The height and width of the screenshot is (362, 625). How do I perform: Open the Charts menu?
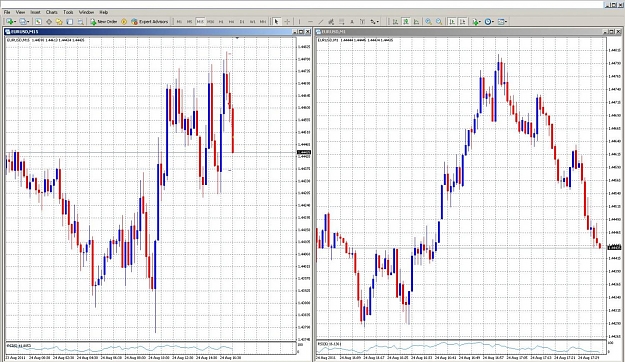(52, 12)
